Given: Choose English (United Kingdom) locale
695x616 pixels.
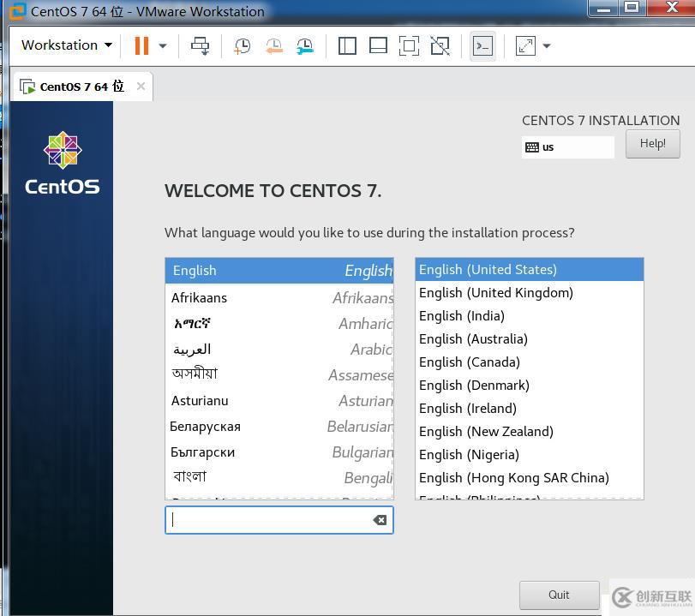Looking at the screenshot, I should [530, 292].
